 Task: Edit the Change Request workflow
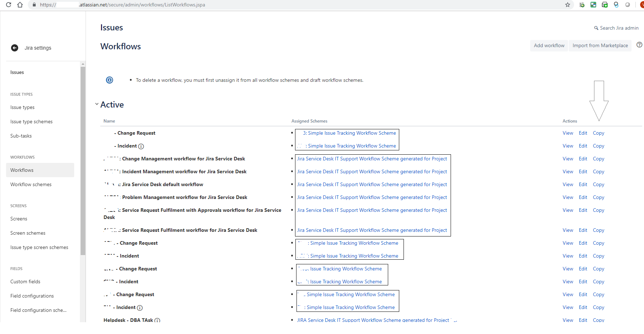583,133
